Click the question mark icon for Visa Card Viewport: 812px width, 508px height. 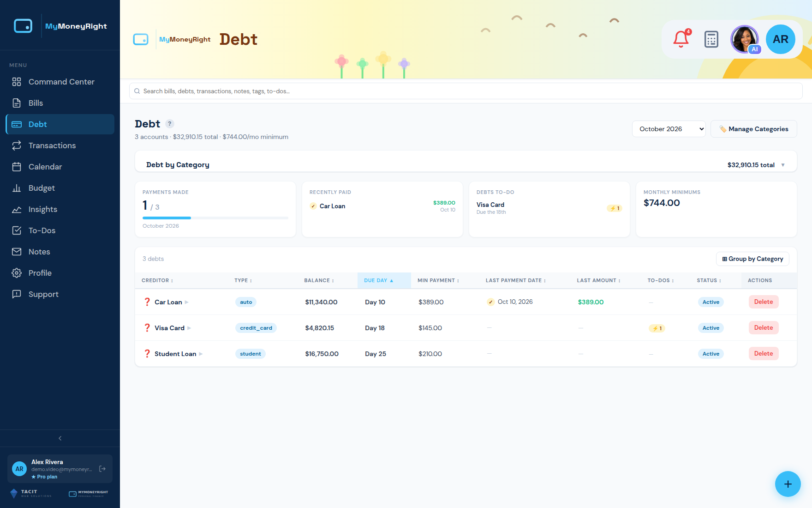point(147,328)
